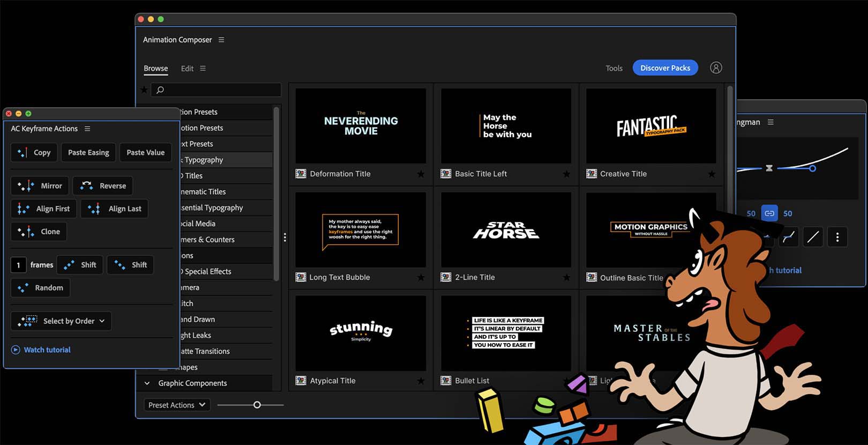Select the Star Horse 2-Line Title thumbnail
The image size is (868, 445).
[x=506, y=229]
